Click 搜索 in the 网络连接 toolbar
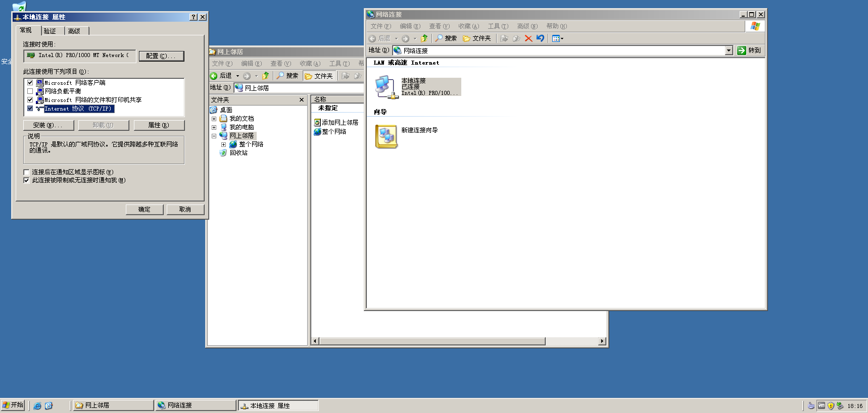 click(x=446, y=38)
